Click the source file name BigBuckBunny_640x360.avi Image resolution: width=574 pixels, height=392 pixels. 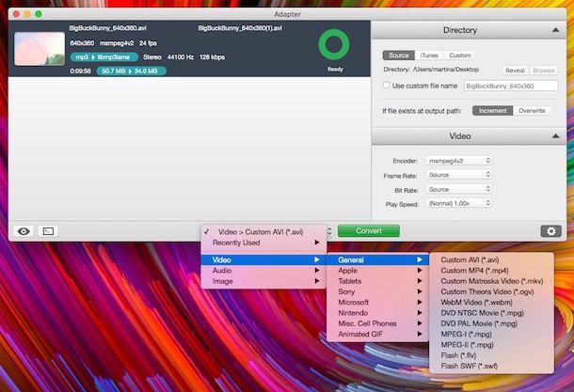click(x=107, y=28)
